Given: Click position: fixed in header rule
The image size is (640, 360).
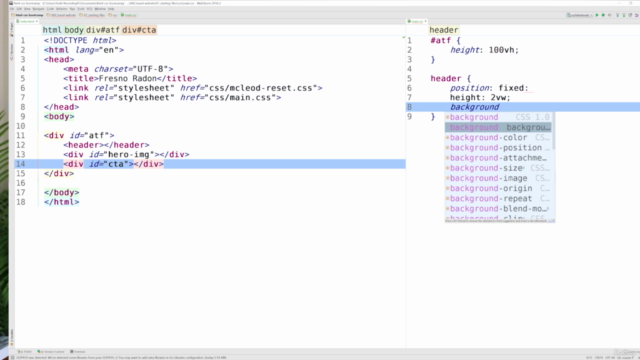Looking at the screenshot, I should pos(489,88).
